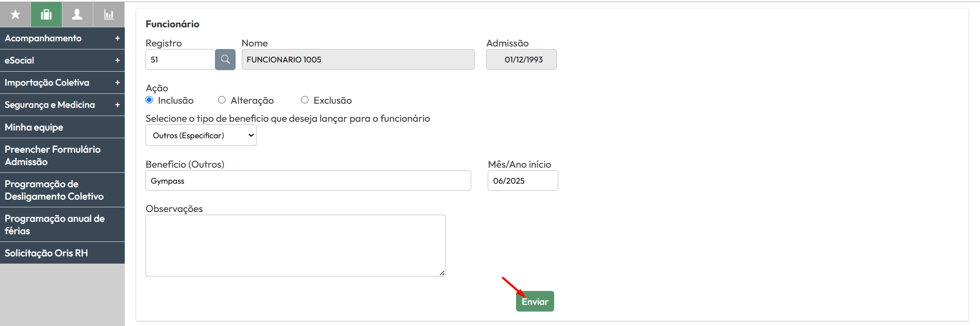Select the Exclusão radio button
Screen dimensions: 980x326
click(305, 100)
